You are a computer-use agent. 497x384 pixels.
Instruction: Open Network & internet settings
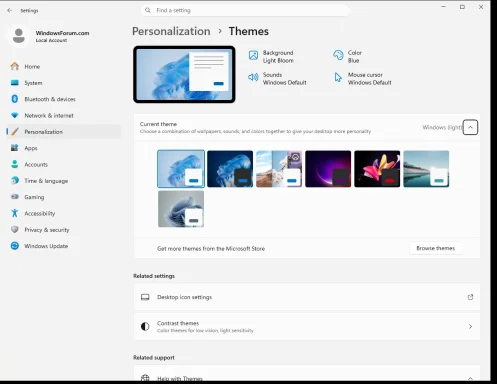coord(63,115)
